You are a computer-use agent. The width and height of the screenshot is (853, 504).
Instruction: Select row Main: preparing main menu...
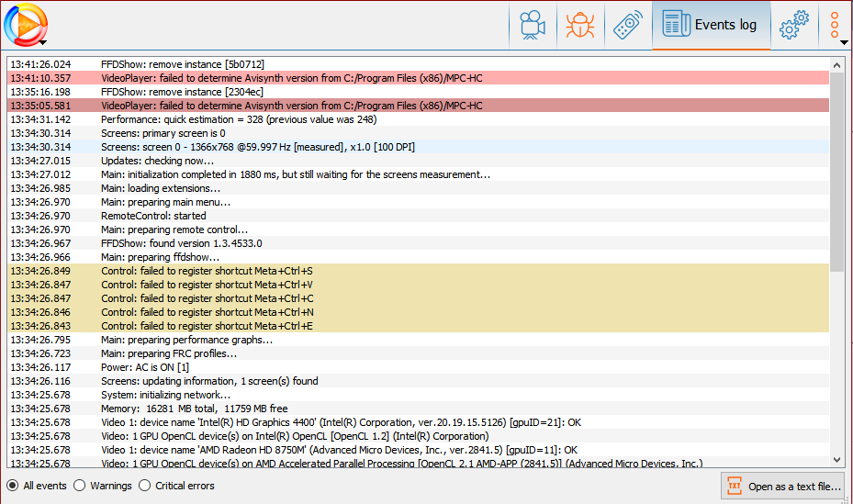click(419, 202)
